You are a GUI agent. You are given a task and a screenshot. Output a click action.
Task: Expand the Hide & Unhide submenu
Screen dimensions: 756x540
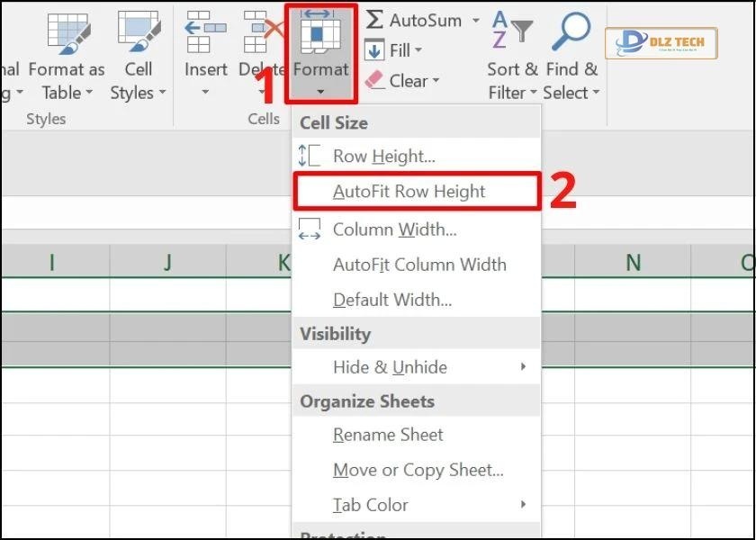387,367
